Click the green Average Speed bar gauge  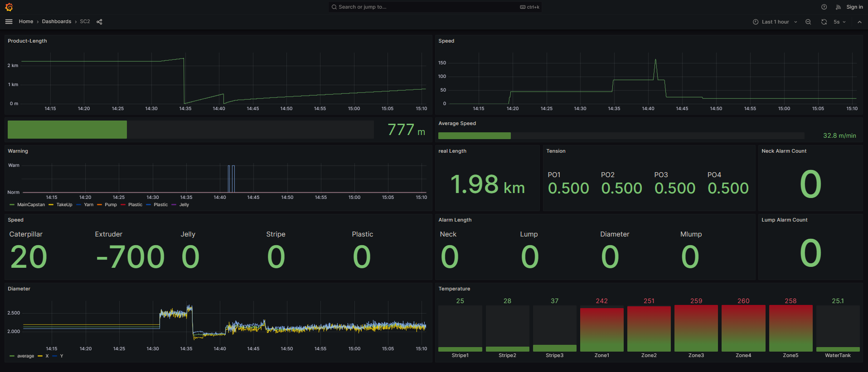click(x=474, y=135)
